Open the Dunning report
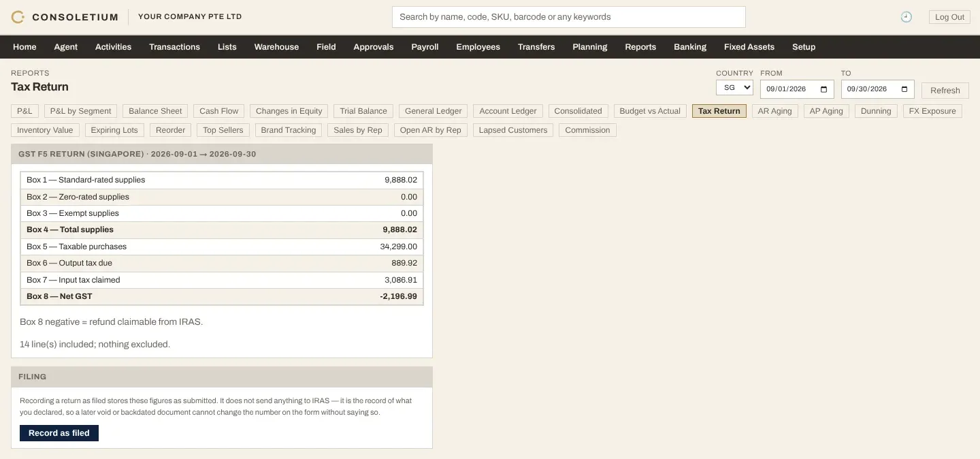The width and height of the screenshot is (980, 459). point(876,111)
